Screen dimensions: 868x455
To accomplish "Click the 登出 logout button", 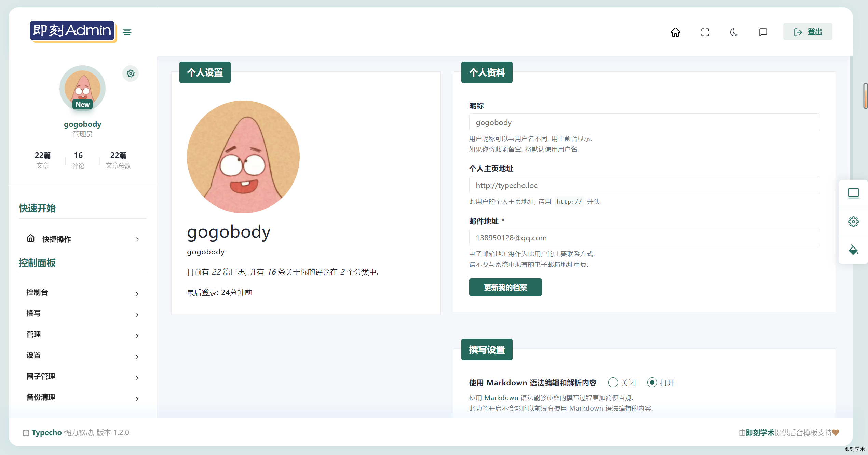I will 808,32.
